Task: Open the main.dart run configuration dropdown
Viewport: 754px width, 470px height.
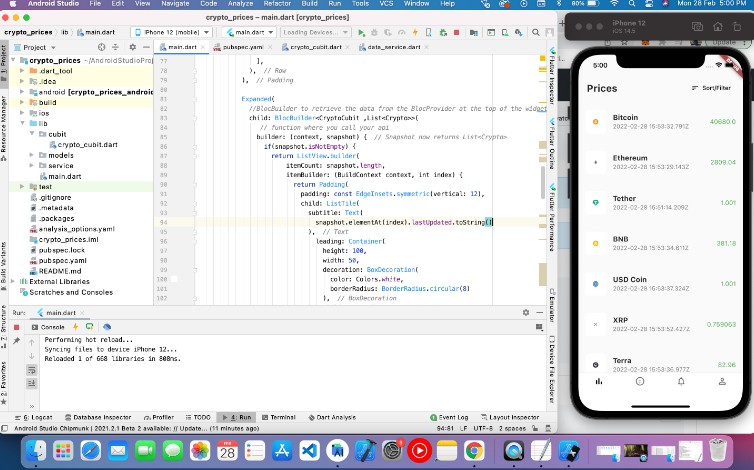Action: [249, 32]
